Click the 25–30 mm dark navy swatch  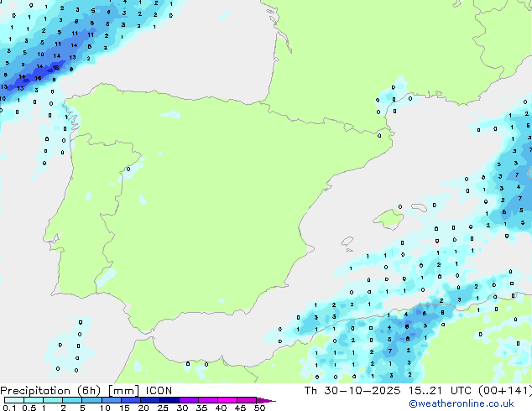(x=170, y=400)
